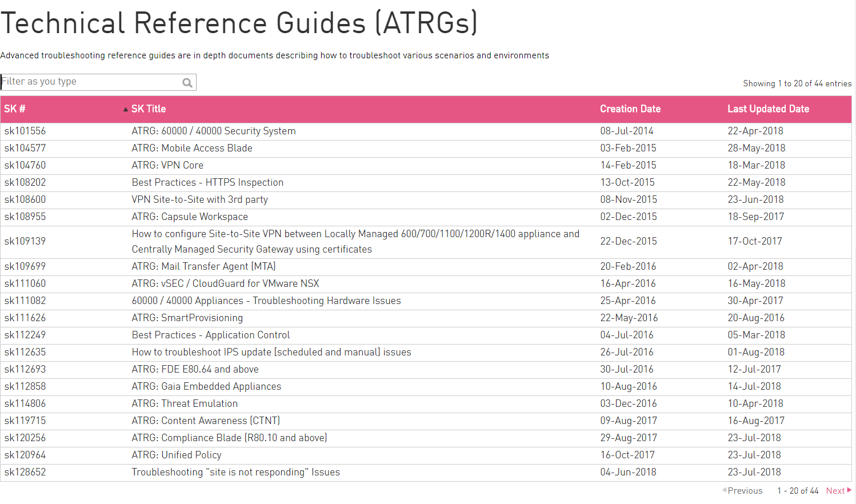Sort by SK # column header
The width and height of the screenshot is (856, 504).
(x=15, y=109)
